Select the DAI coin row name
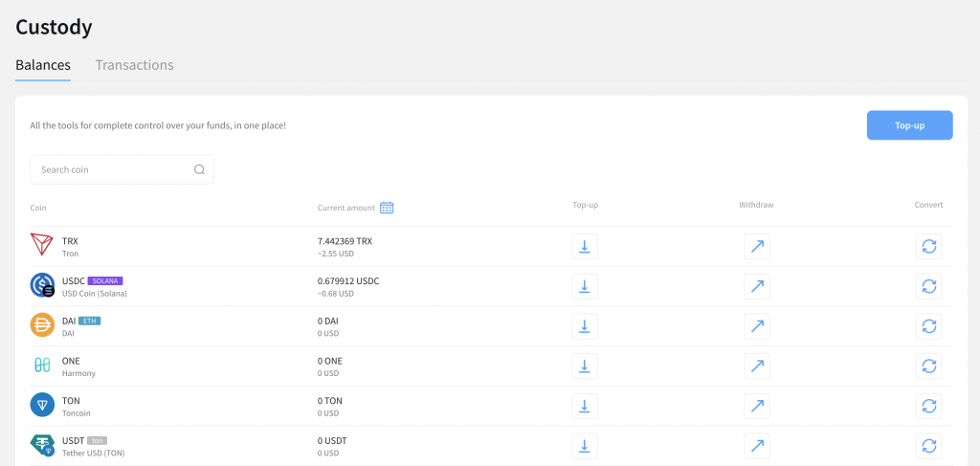Viewport: 980px width, 466px height. (x=69, y=321)
